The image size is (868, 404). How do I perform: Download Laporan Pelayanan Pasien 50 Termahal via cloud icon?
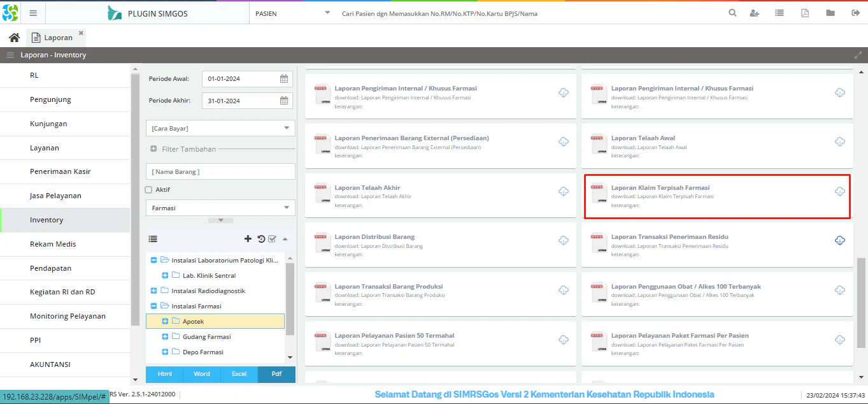tap(563, 340)
